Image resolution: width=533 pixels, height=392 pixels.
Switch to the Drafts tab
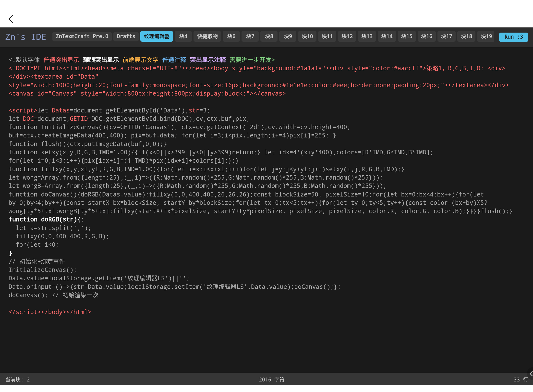tap(126, 36)
